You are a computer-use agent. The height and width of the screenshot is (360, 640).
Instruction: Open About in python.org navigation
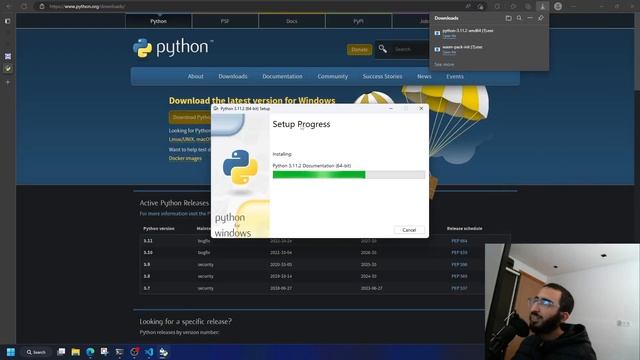click(x=196, y=76)
